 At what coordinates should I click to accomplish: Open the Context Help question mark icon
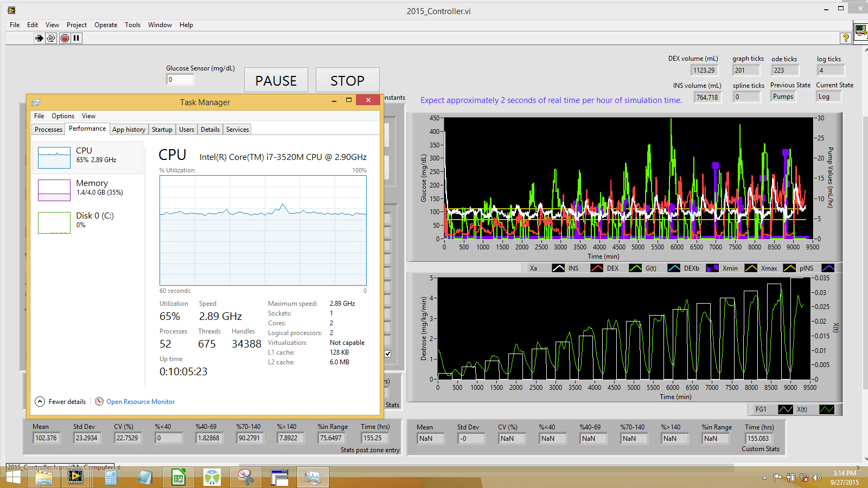pos(845,37)
